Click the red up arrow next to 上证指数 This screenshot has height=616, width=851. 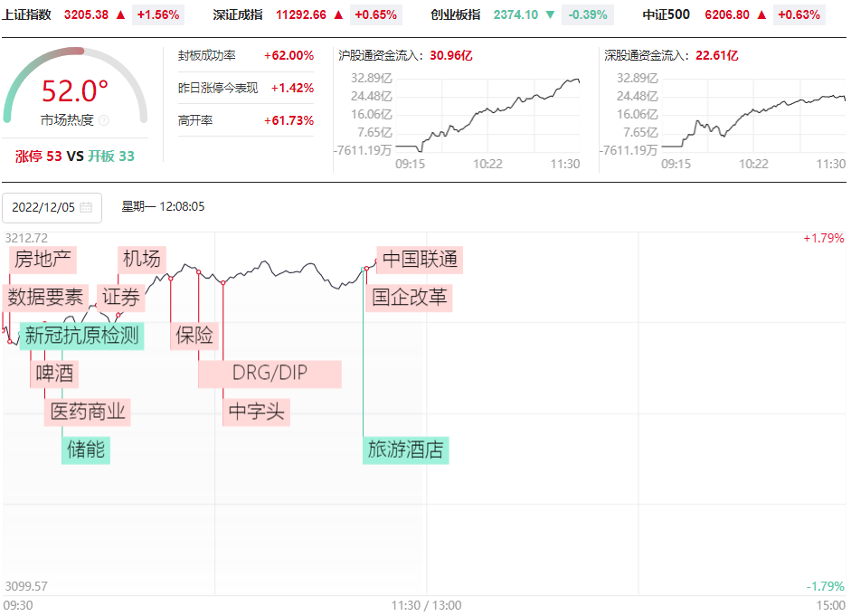tap(120, 15)
